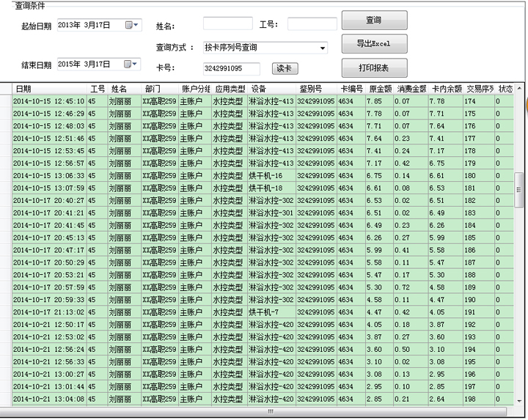Click the 卡内余额 column header
The width and height of the screenshot is (528, 420).
(446, 89)
